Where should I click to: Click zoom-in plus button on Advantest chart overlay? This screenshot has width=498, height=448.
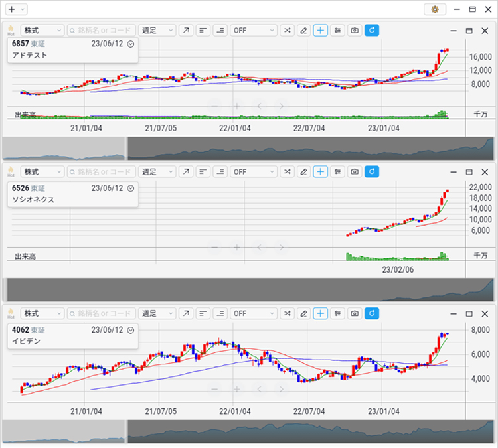click(x=236, y=106)
